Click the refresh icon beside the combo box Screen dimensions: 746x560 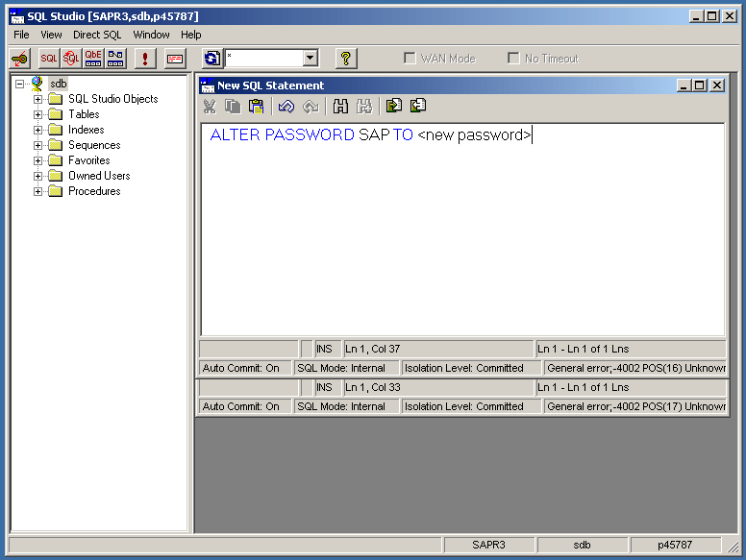212,59
